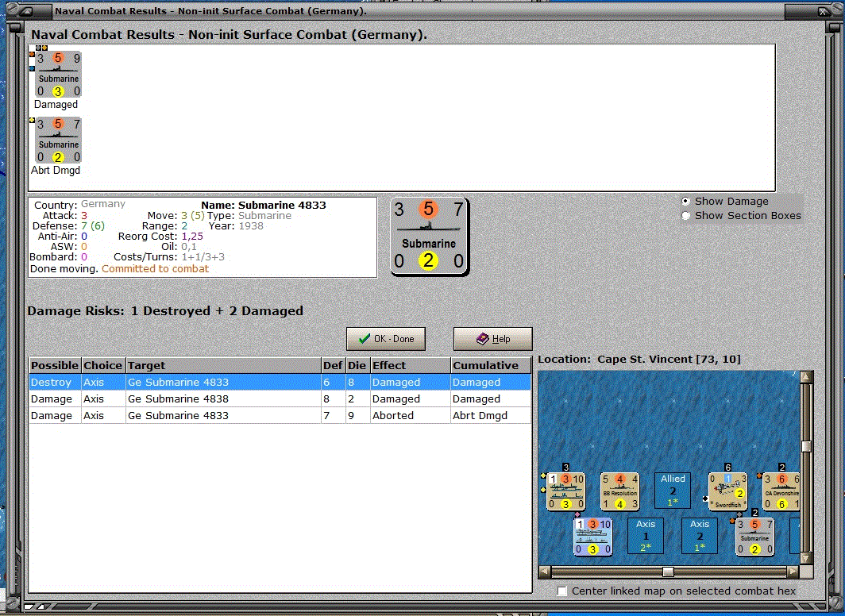The width and height of the screenshot is (845, 616).
Task: Select the Destroy row for Ge Submarine 4833
Action: click(x=280, y=383)
